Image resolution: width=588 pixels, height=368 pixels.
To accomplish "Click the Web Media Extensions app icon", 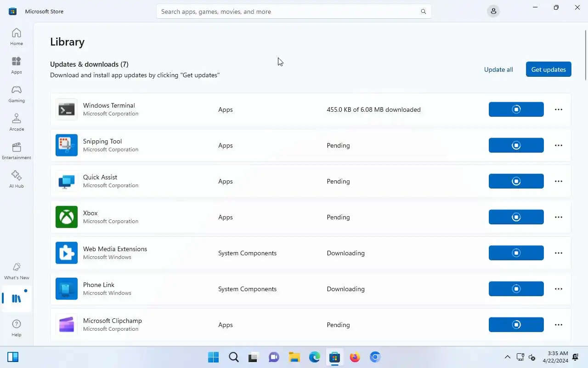I will click(x=67, y=253).
